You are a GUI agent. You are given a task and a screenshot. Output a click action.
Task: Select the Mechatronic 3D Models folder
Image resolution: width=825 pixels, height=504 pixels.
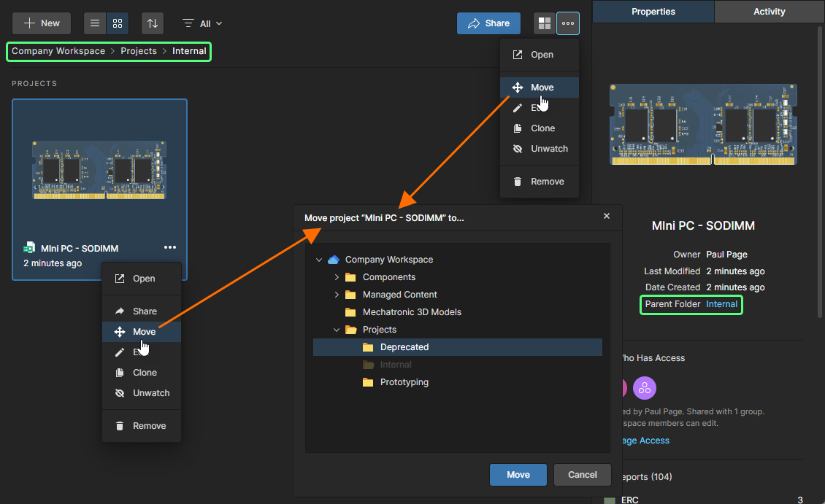[412, 312]
